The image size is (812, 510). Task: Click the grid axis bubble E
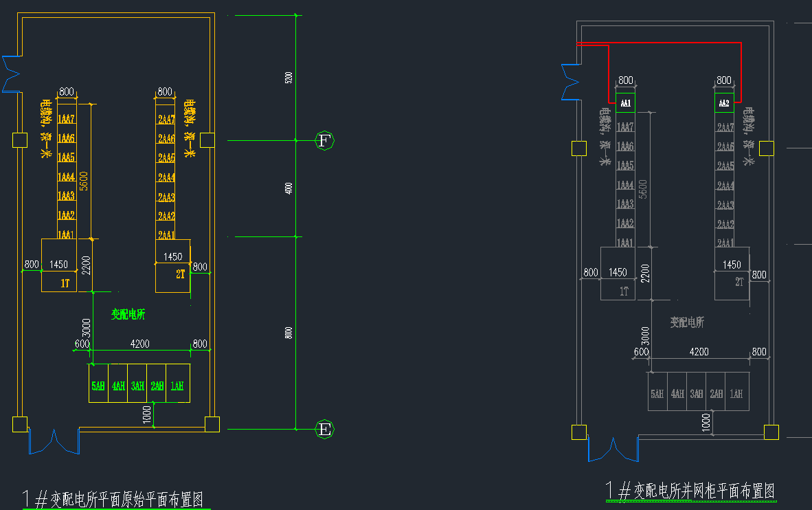[325, 430]
